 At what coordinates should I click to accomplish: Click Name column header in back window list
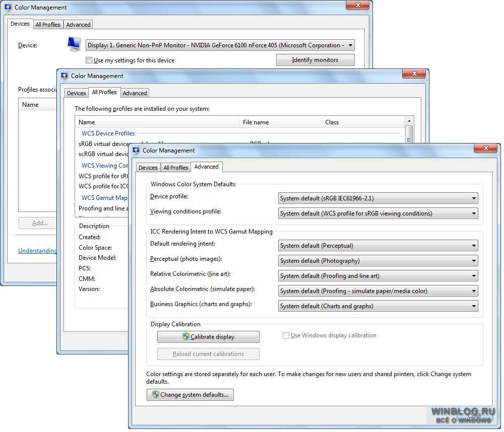coord(38,105)
